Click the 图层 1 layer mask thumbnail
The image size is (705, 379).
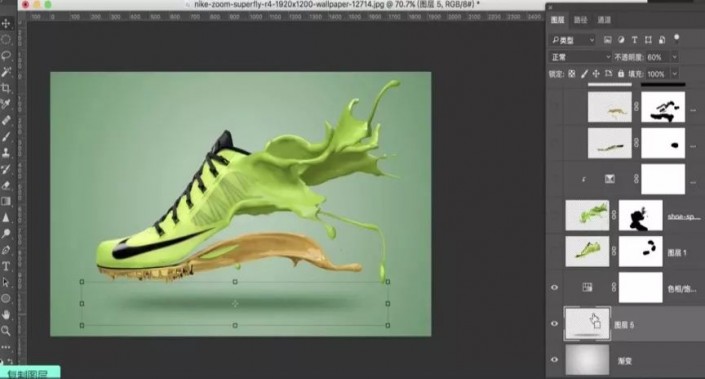[x=640, y=251]
